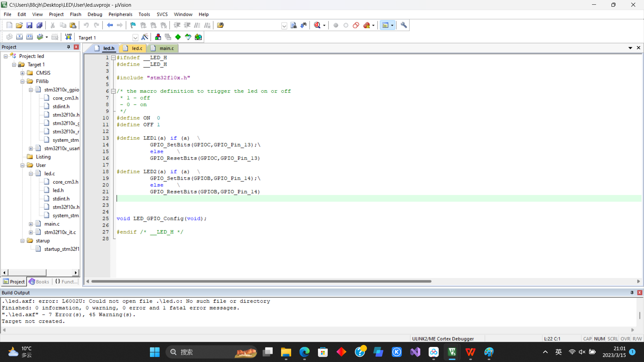This screenshot has width=644, height=362.
Task: Open Options for Target with the magic wand
Action: [145, 37]
